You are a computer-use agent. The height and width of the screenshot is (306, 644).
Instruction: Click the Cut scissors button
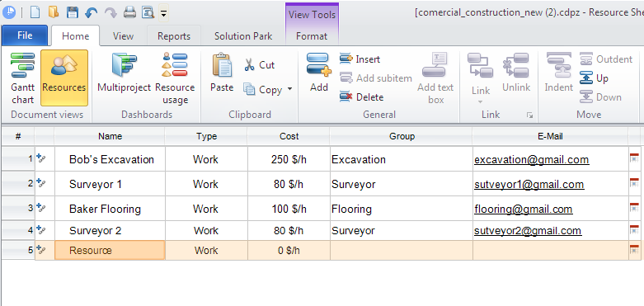[x=260, y=65]
